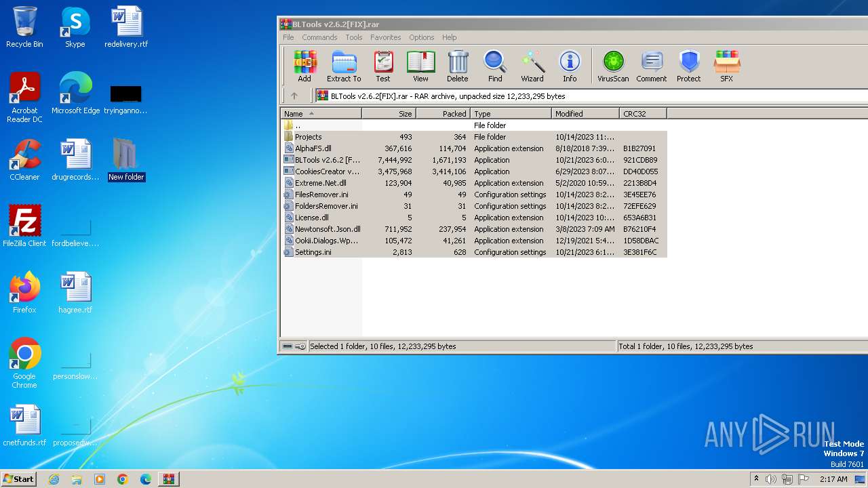Sort by the Name column header
Viewport: 868px width, 488px height.
(321, 113)
